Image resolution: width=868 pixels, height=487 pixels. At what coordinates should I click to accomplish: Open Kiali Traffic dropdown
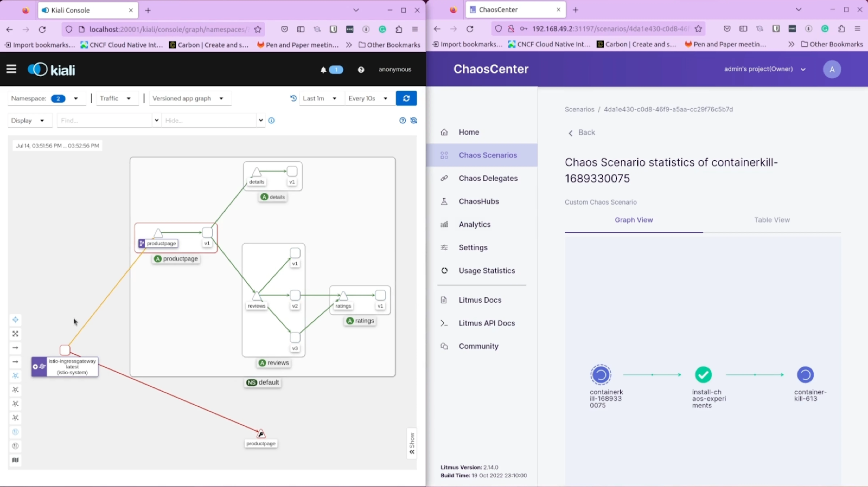pos(117,98)
